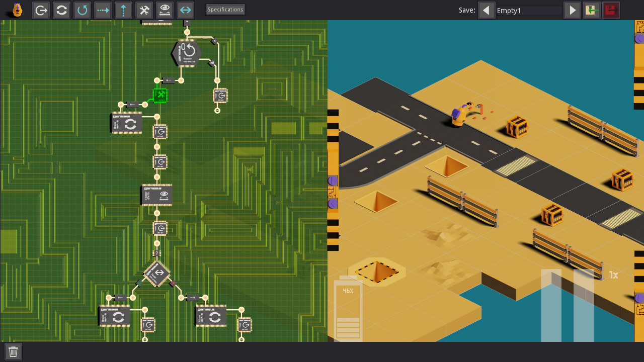Click the Empty1 save name field

[528, 10]
